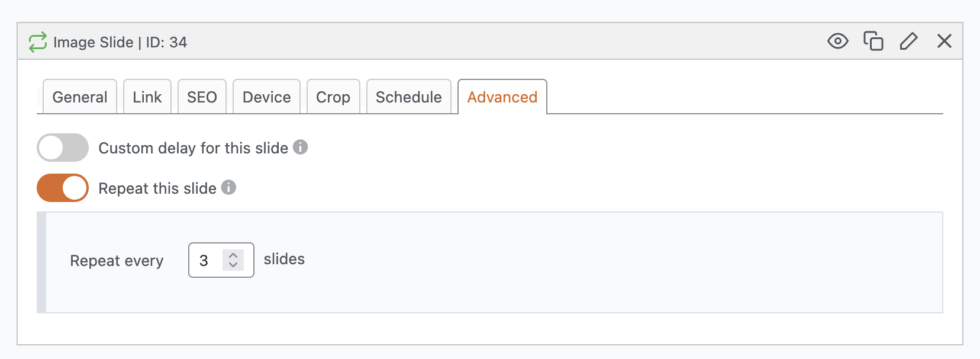The image size is (980, 359).
Task: Select the Advanced tab
Action: point(502,97)
